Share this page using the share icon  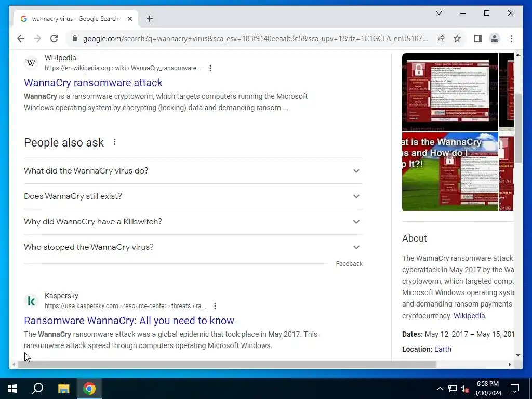tap(441, 38)
